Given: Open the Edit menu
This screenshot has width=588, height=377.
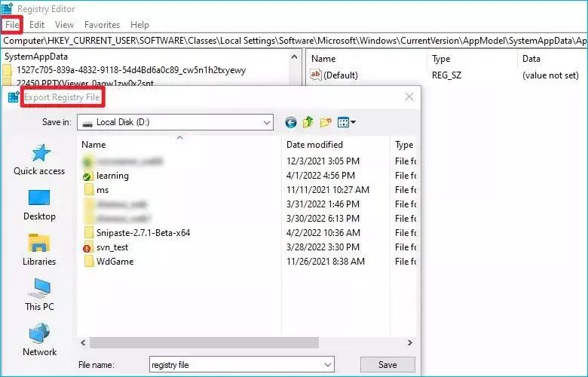Looking at the screenshot, I should click(x=37, y=25).
